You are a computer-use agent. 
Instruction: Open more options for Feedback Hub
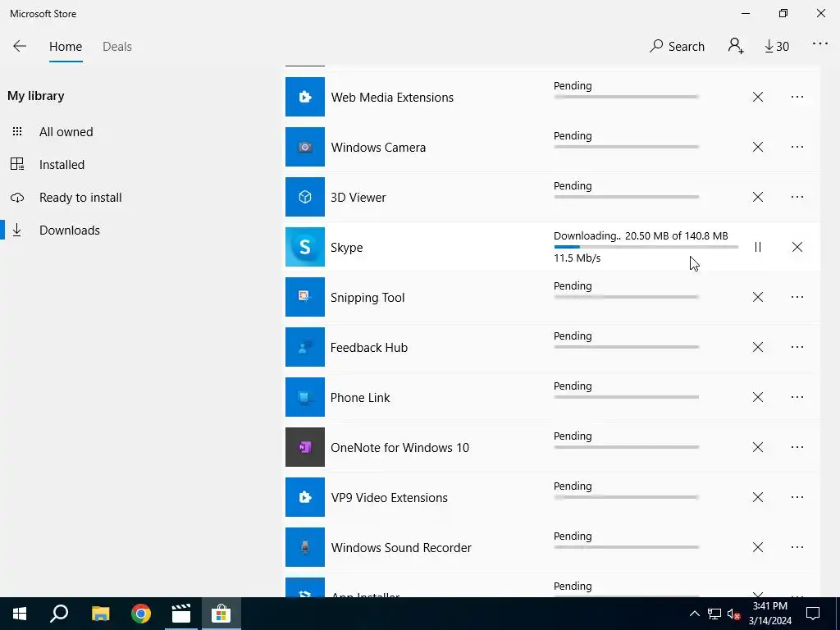797,347
